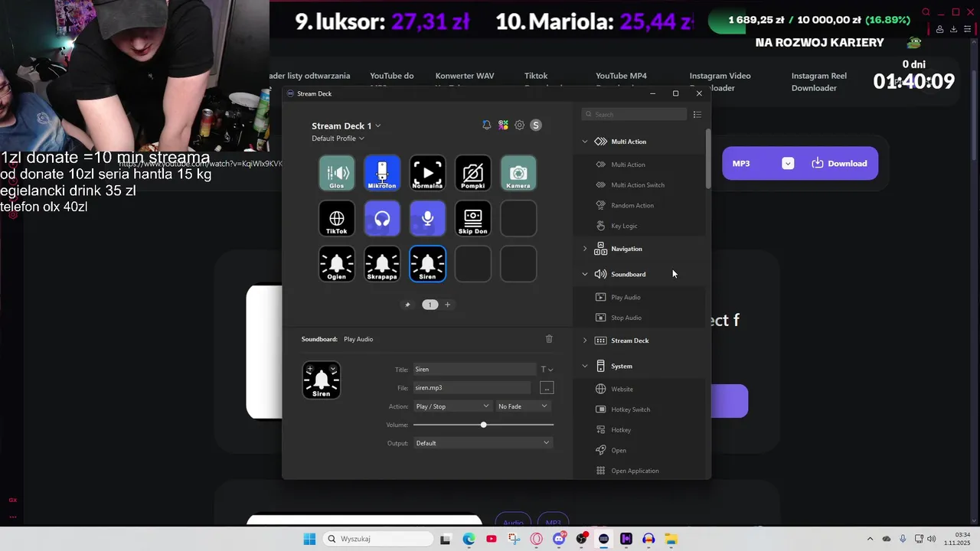Select the TikTok website key
Screen dimensions: 980x551
(x=337, y=219)
